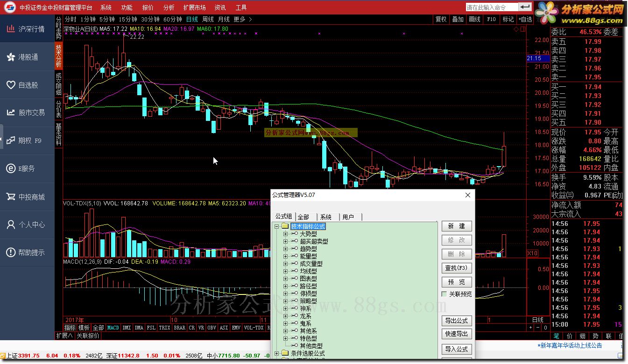Image resolution: width=628 pixels, height=364 pixels.
Task: Open 期权 F9 in the sidebar
Action: click(28, 140)
